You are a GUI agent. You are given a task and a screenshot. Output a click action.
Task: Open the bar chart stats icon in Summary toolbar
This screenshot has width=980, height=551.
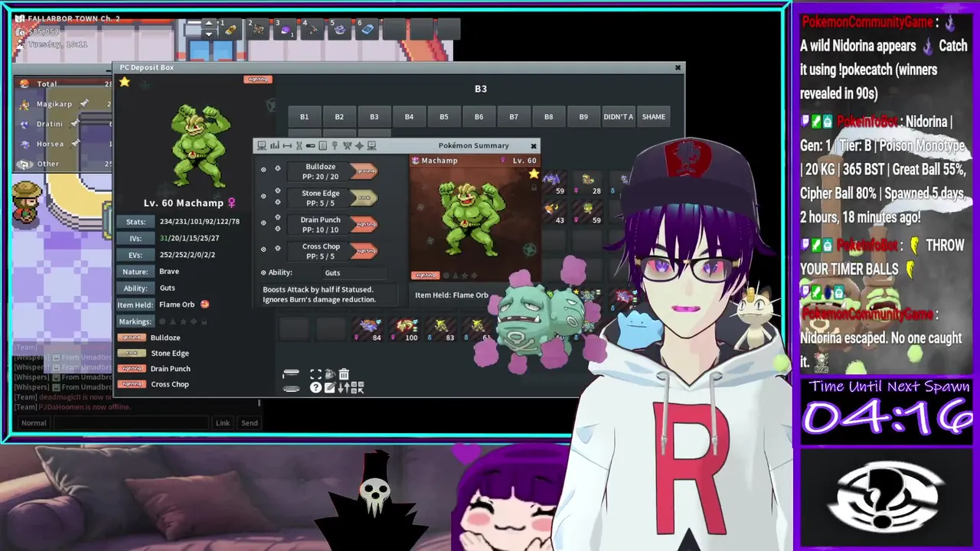click(275, 145)
